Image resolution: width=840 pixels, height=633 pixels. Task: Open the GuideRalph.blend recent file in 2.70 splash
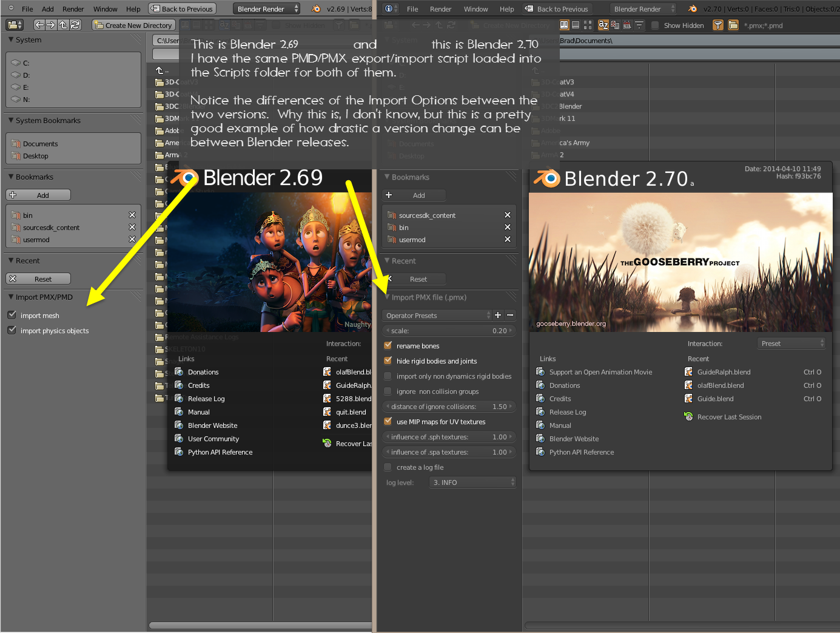724,372
